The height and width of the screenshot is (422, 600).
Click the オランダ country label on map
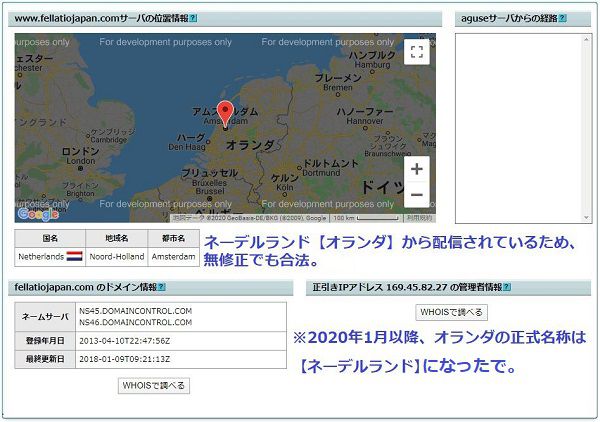(250, 145)
